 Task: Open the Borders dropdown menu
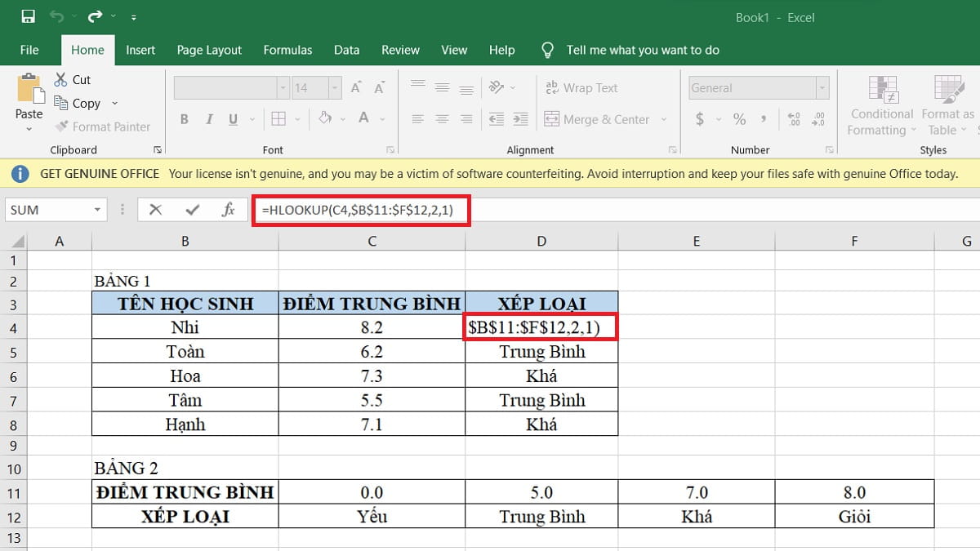point(296,118)
